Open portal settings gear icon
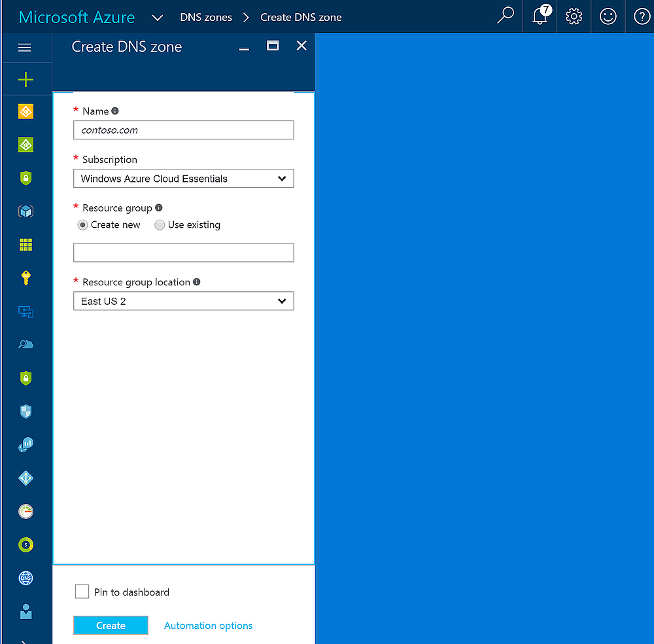654x644 pixels. [x=574, y=17]
